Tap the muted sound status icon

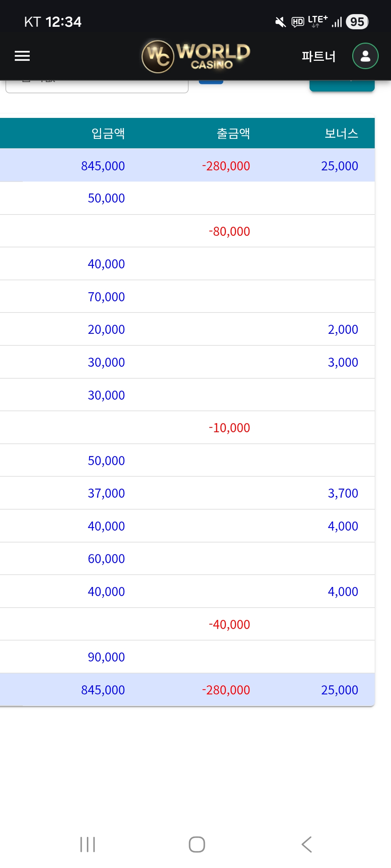tap(280, 22)
